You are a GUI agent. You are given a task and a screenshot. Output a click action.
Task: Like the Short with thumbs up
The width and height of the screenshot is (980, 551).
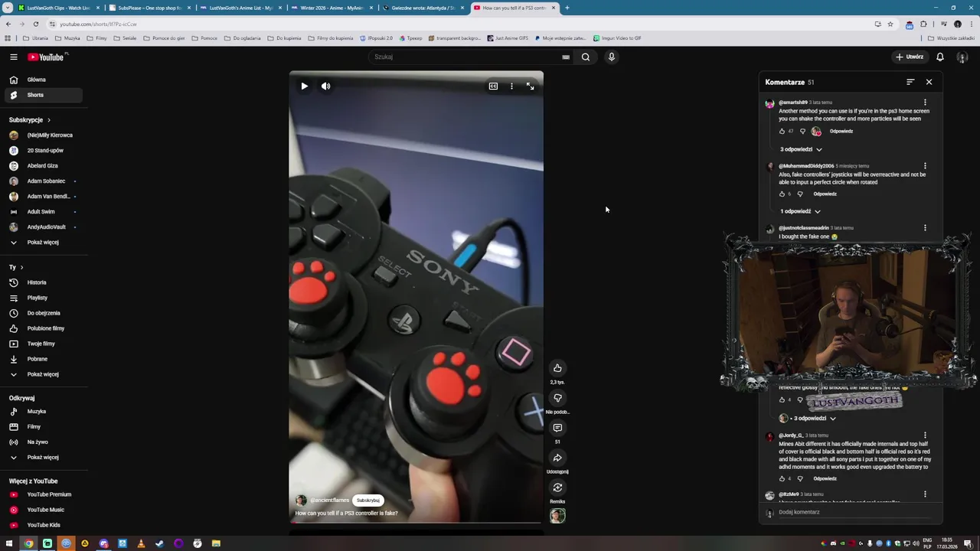557,368
